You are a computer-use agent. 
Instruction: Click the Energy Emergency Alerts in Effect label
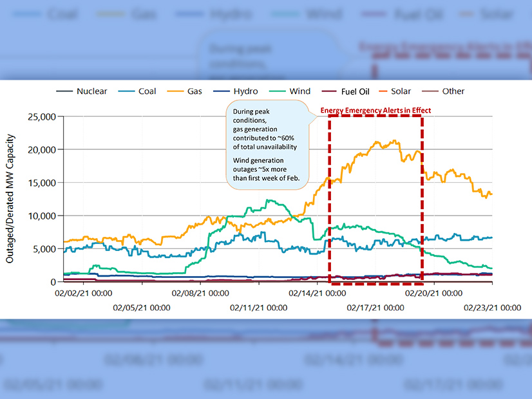376,111
